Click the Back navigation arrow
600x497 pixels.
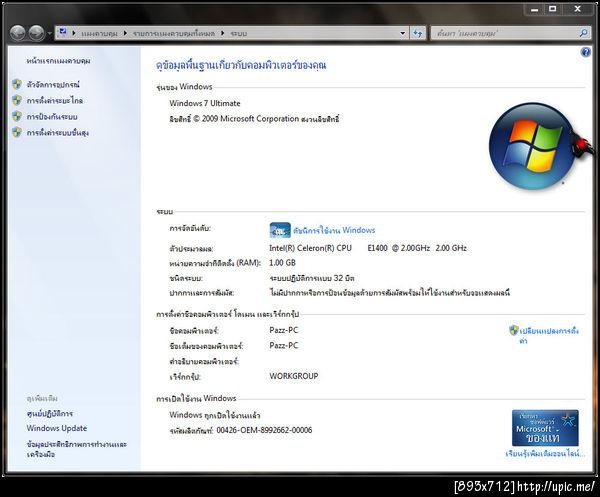[x=18, y=33]
